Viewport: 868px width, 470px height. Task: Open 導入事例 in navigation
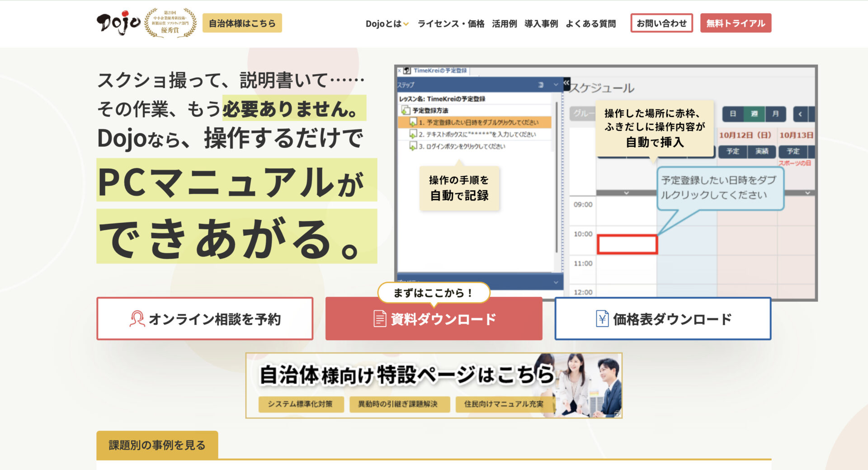541,24
